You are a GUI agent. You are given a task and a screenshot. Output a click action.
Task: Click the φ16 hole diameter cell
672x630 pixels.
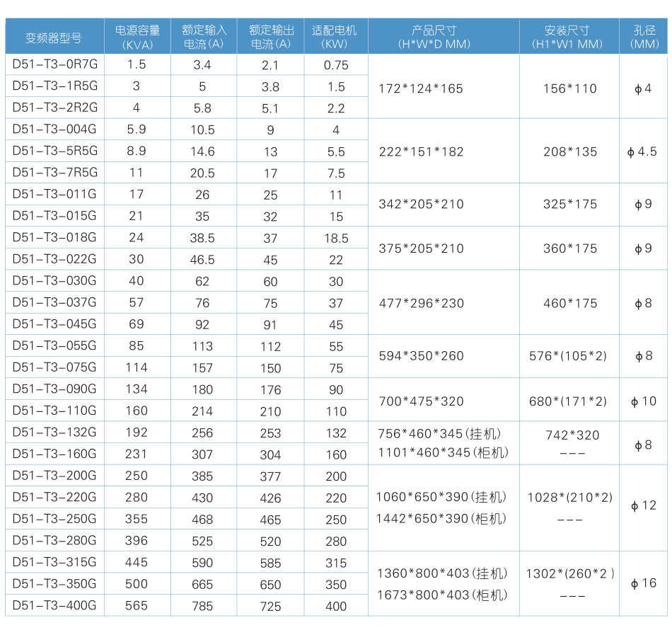[643, 583]
